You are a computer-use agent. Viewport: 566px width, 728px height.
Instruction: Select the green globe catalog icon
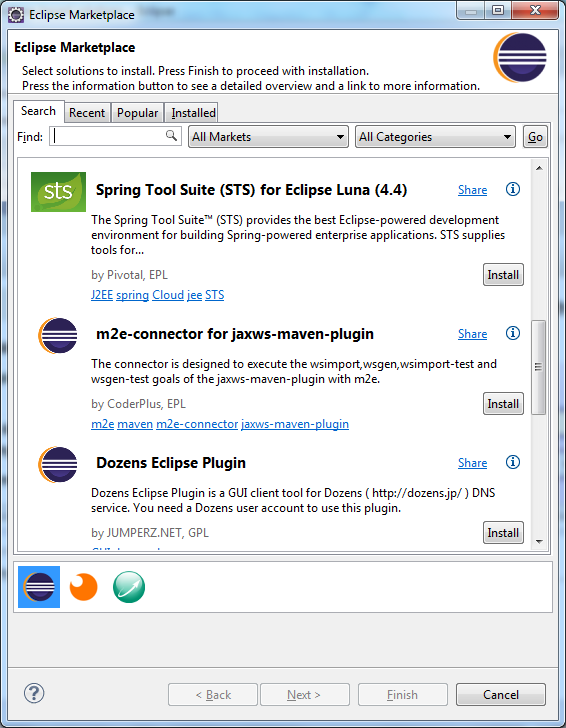click(129, 587)
